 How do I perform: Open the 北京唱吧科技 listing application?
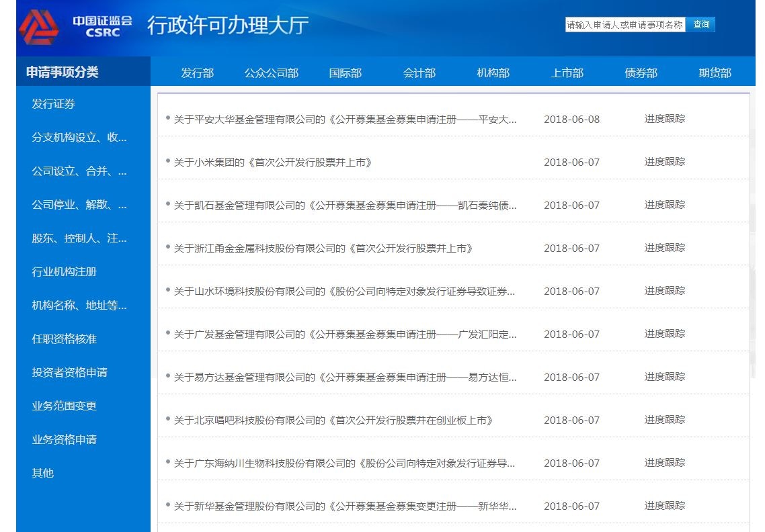(x=332, y=419)
